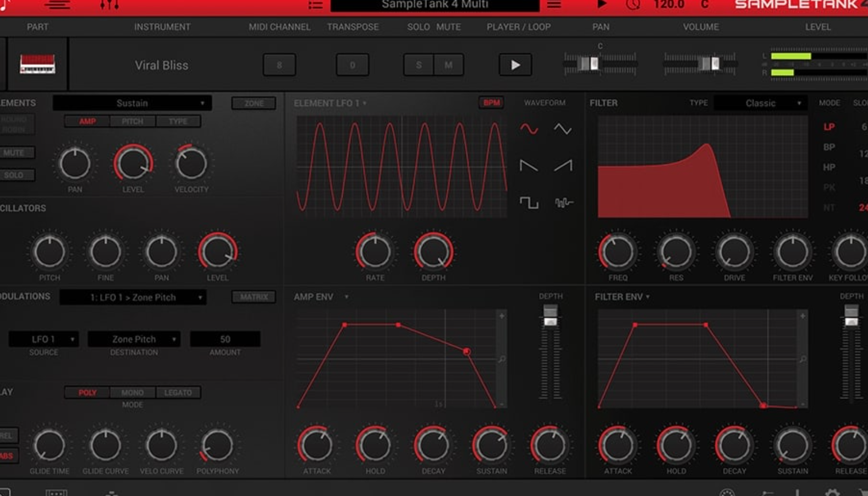Enable the element SOLO button
The width and height of the screenshot is (868, 496).
coord(14,175)
